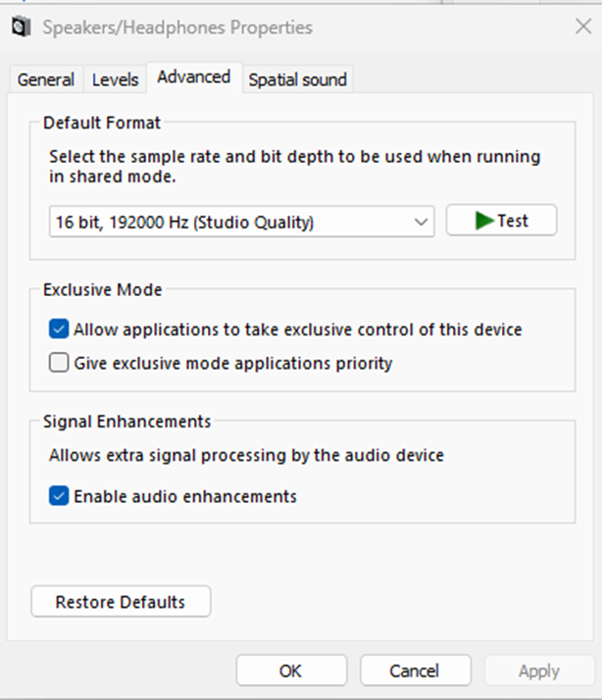Click the Apply button

[x=538, y=672]
